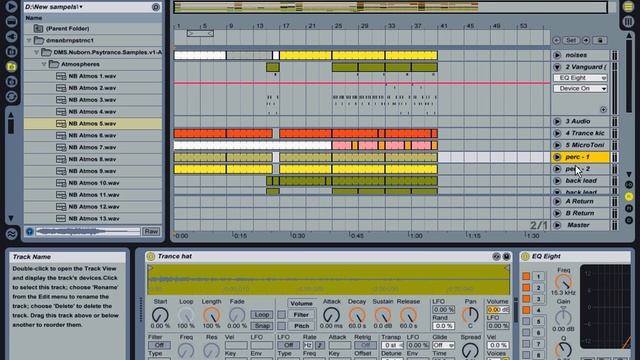The image size is (640, 360).
Task: Select EQ Eight band 2 number
Action: click(x=538, y=288)
